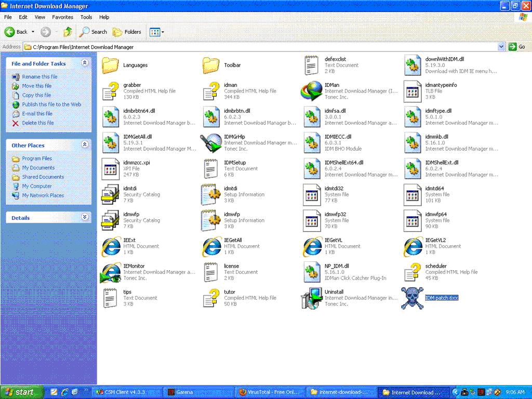The height and width of the screenshot is (399, 532).
Task: Open the Search pane
Action: click(94, 32)
